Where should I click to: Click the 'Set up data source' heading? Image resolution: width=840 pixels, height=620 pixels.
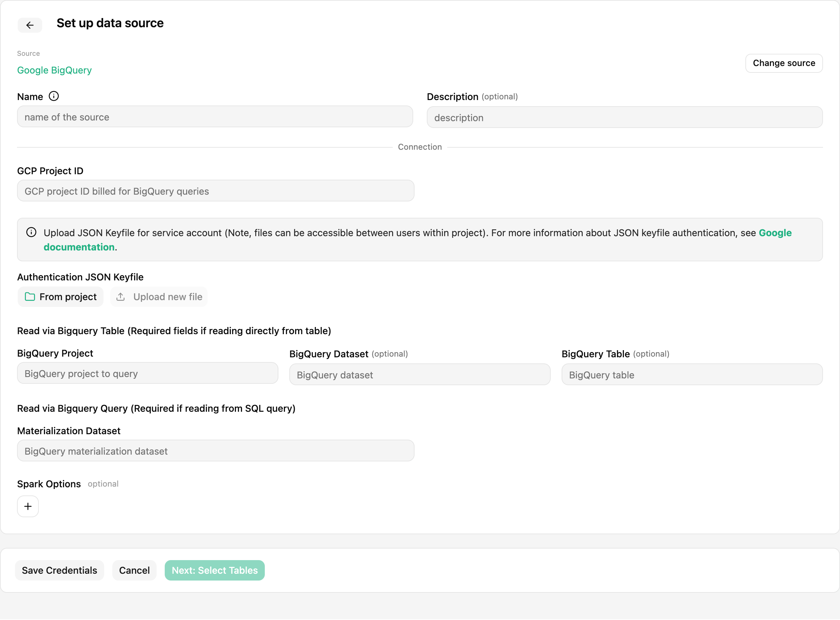click(x=110, y=23)
